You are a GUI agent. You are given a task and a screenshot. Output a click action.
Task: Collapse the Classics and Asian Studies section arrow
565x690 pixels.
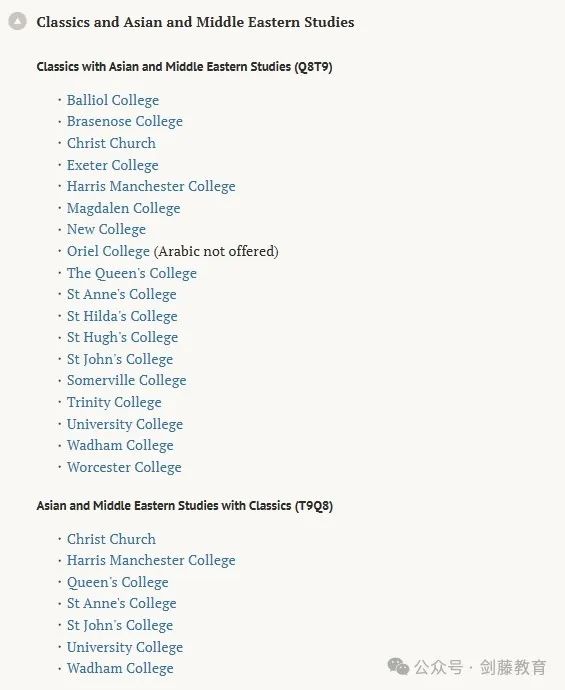click(18, 21)
